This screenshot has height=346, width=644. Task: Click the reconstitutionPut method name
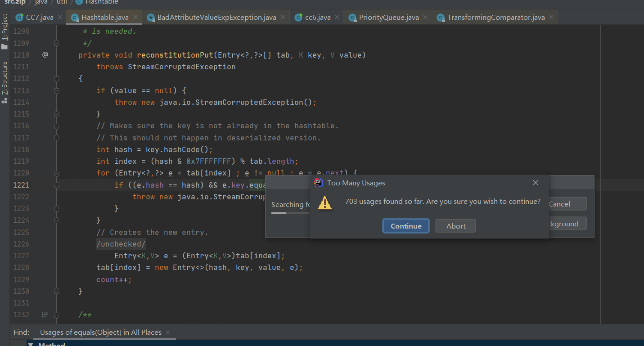175,55
